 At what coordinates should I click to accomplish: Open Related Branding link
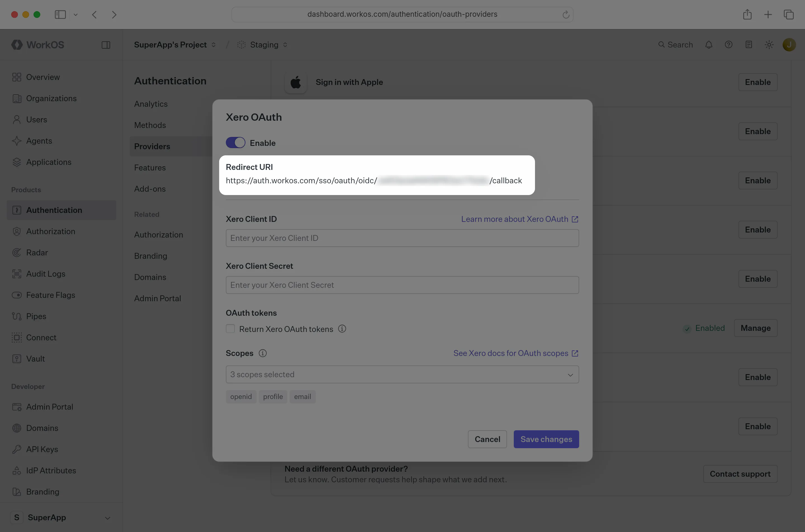click(151, 256)
